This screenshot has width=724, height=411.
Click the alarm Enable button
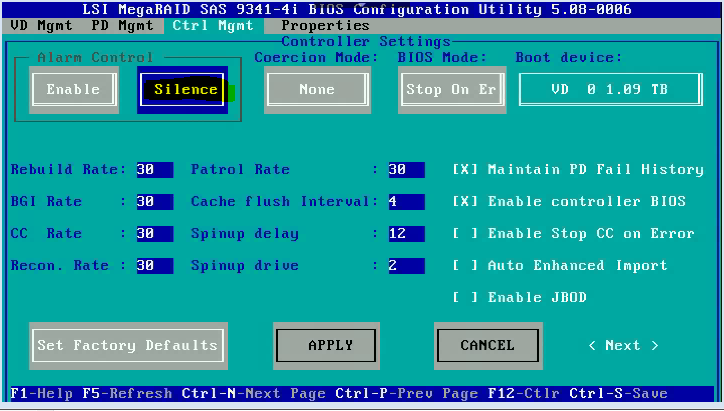[74, 89]
